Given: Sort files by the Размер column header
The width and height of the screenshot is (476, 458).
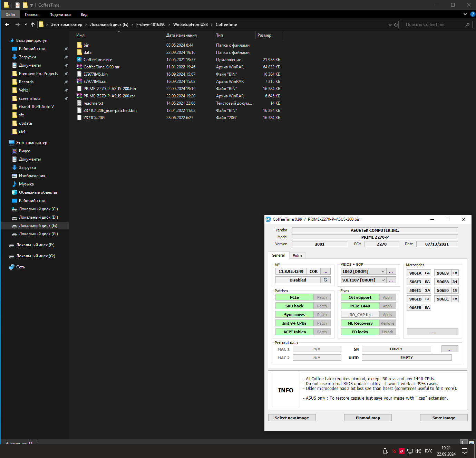Looking at the screenshot, I should point(269,35).
